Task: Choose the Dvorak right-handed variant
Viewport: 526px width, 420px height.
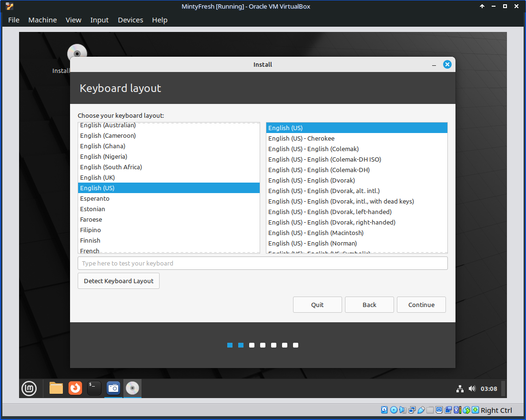Action: click(x=356, y=222)
